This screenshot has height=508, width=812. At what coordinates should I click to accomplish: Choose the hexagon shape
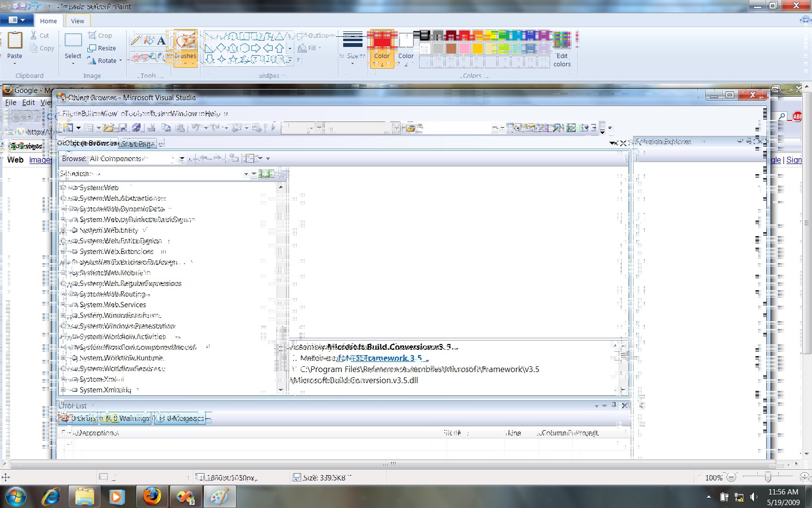click(245, 48)
